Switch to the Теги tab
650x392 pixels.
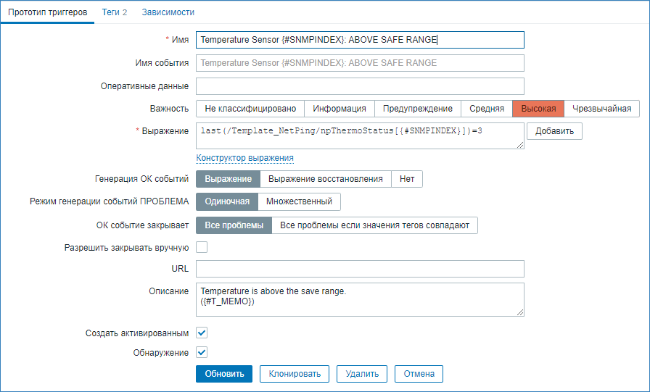point(114,12)
